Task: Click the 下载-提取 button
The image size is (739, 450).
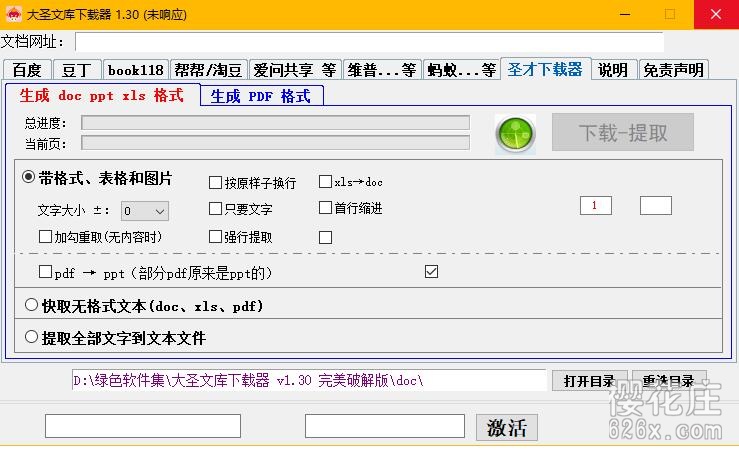Action: [x=623, y=132]
